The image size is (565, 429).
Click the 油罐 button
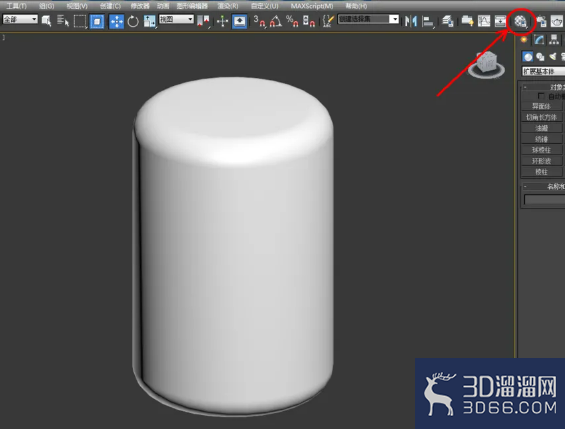point(542,128)
